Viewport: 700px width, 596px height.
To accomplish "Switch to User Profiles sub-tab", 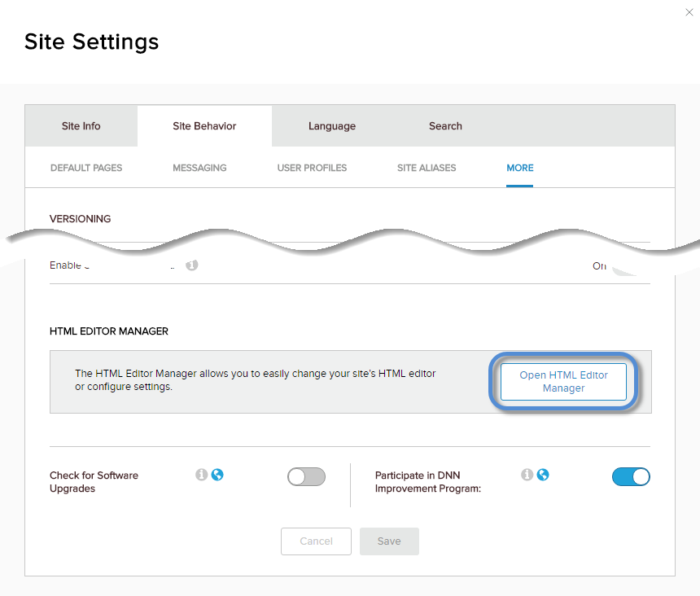I will (x=312, y=168).
